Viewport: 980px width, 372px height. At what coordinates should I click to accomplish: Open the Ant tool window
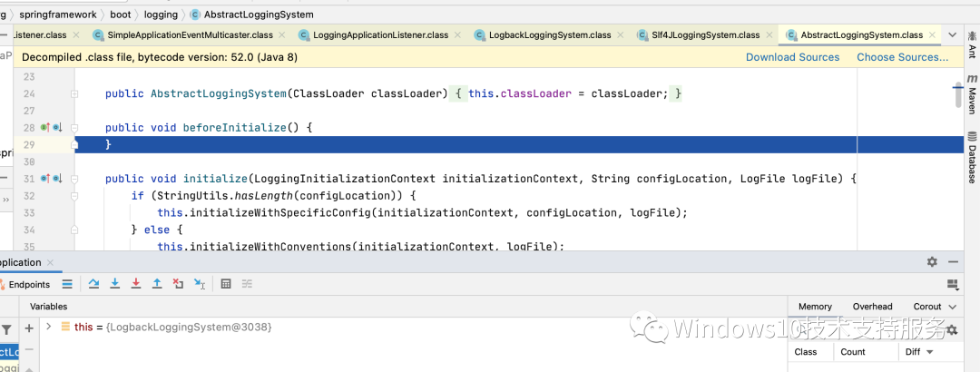(x=972, y=47)
